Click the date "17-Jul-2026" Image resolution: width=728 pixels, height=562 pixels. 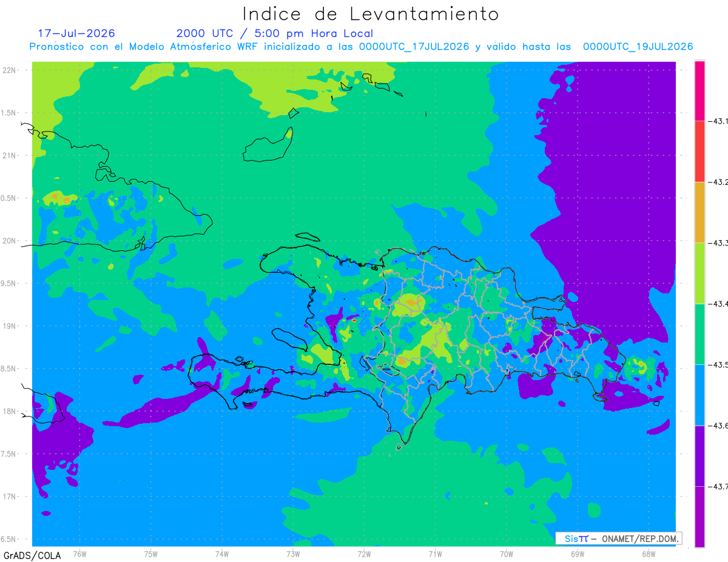[76, 33]
